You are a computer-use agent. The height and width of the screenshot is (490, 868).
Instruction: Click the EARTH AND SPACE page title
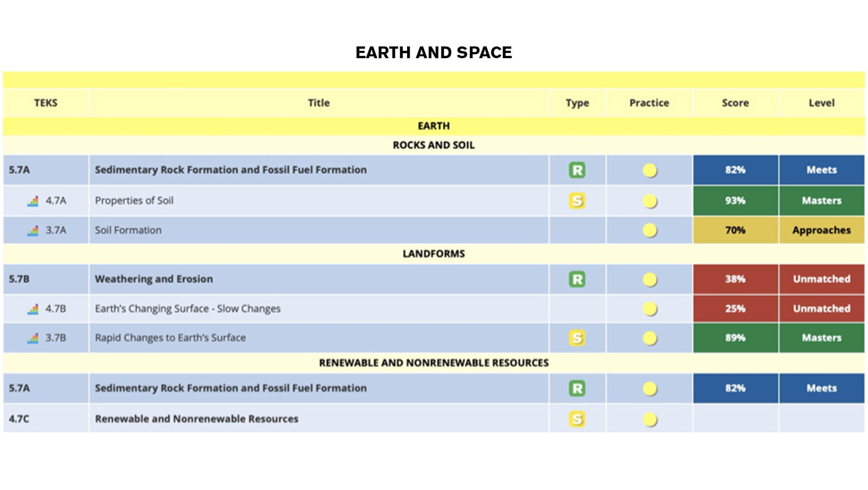click(x=434, y=53)
